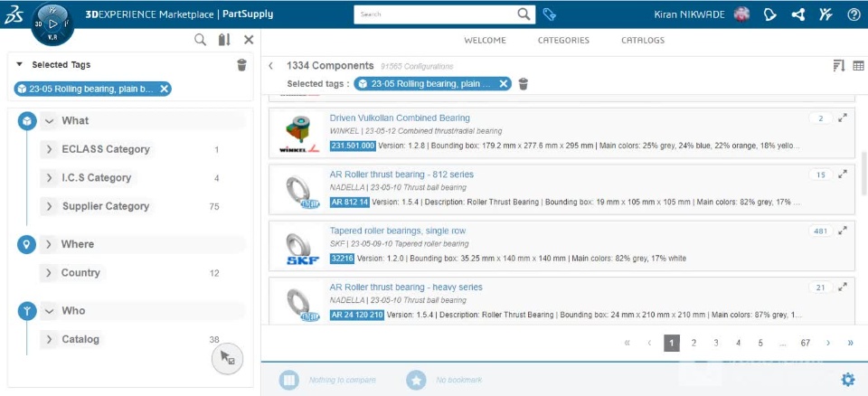Expand I.C.S Category
The width and height of the screenshot is (868, 396).
(x=49, y=178)
